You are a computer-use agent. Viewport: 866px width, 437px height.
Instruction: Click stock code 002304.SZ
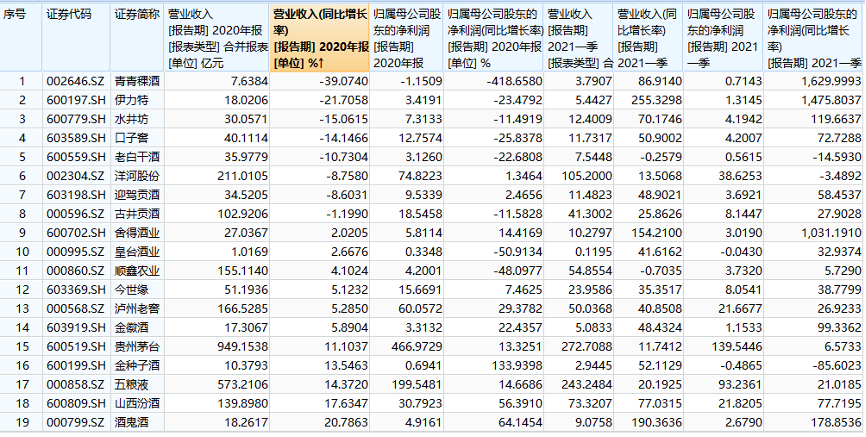click(75, 176)
